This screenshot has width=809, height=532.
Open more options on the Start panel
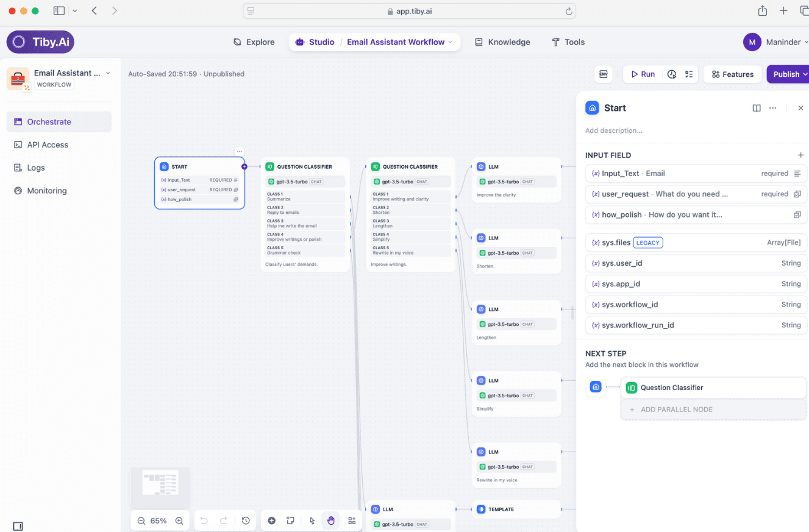click(x=772, y=108)
